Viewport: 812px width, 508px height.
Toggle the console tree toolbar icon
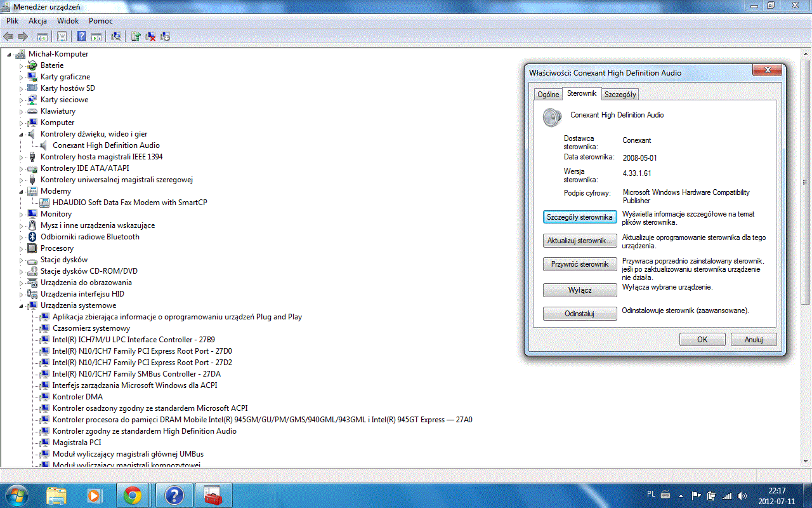tap(43, 37)
